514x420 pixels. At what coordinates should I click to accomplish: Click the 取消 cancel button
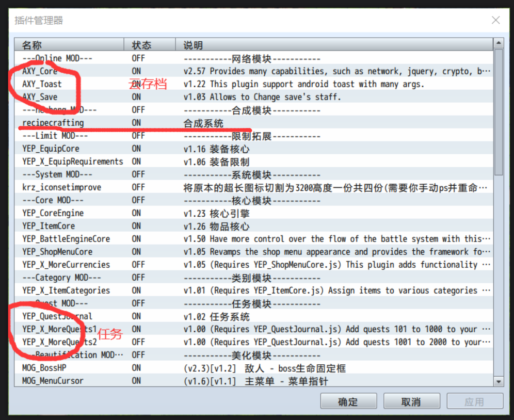tap(412, 401)
